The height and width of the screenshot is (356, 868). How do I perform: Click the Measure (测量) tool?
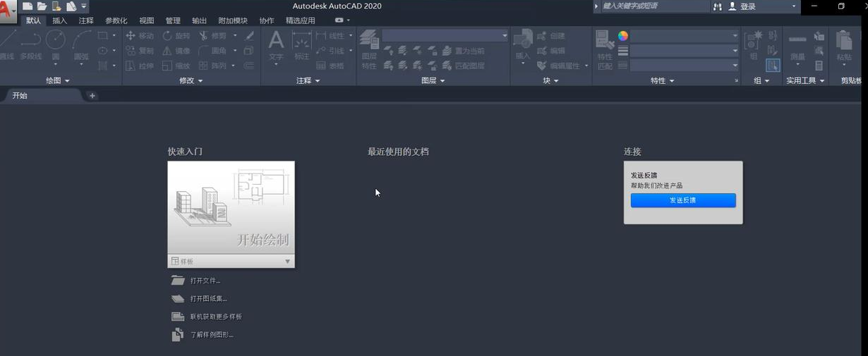(x=797, y=46)
